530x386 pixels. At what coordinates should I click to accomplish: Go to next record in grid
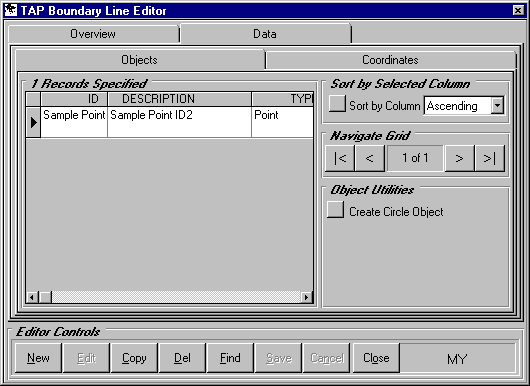(459, 158)
